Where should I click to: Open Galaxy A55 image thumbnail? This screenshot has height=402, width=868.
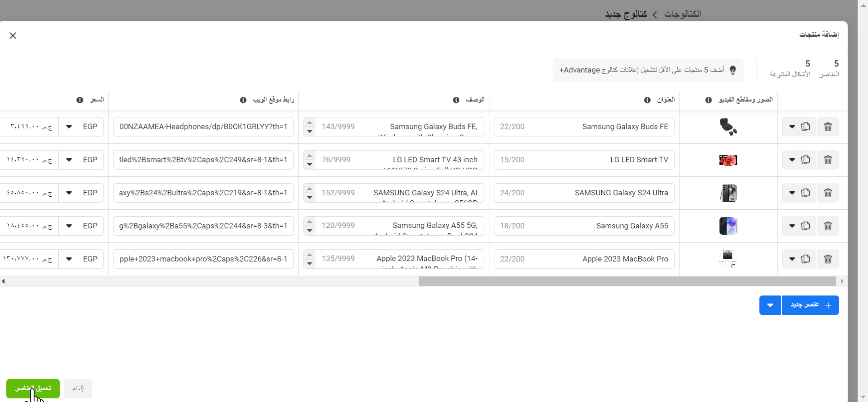point(728,226)
